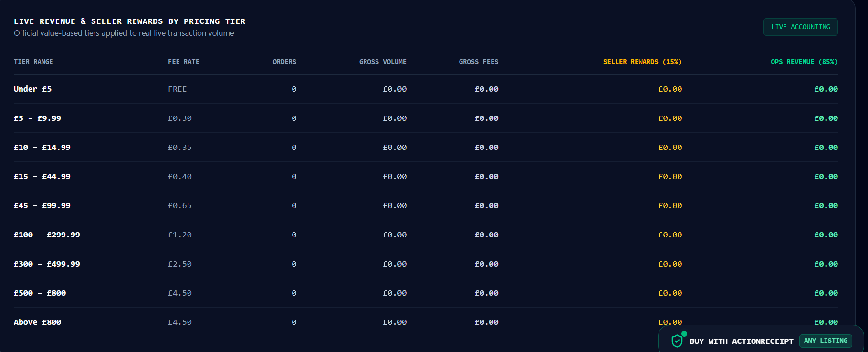The height and width of the screenshot is (352, 868).
Task: Select the £45 – £99.99 tier label
Action: [x=42, y=205]
